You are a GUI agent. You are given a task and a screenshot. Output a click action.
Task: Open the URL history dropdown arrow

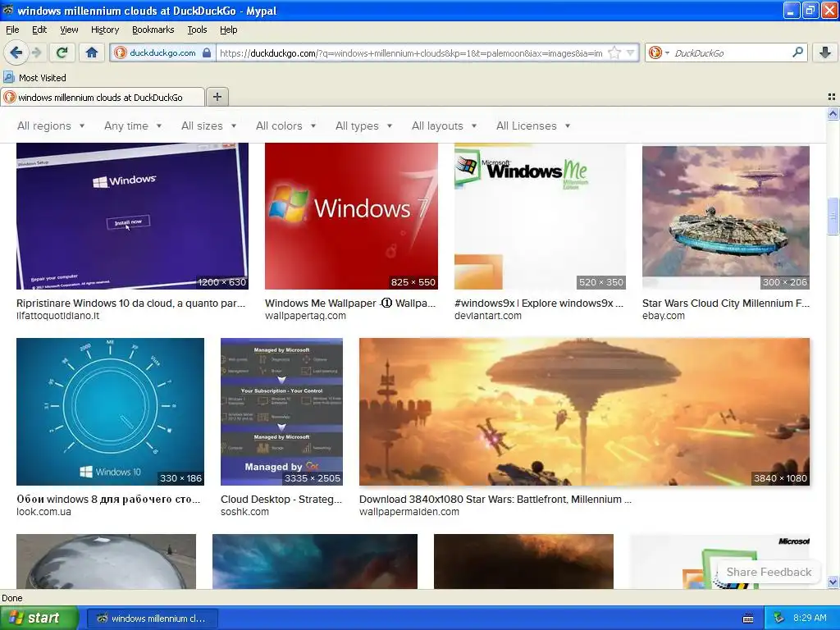(x=631, y=52)
